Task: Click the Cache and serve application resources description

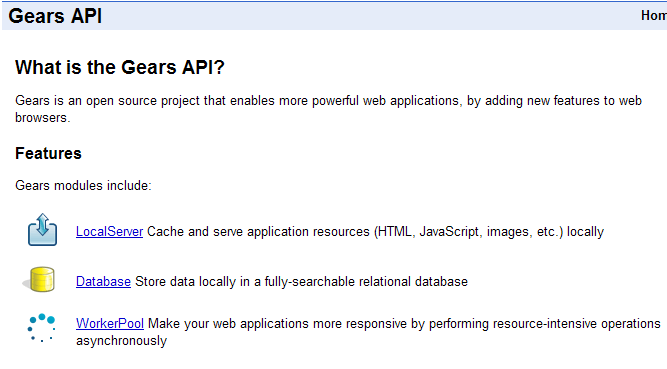Action: click(375, 232)
